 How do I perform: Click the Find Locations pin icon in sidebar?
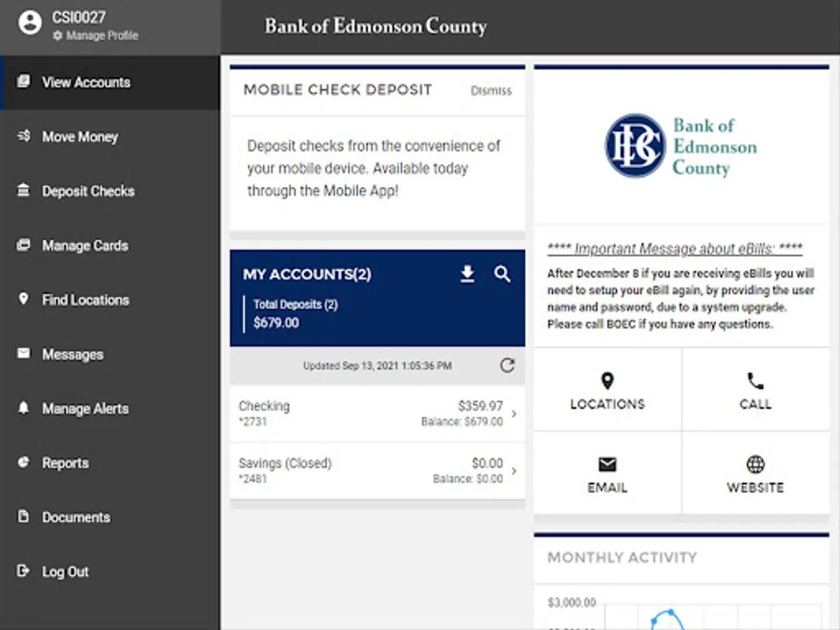[x=24, y=299]
